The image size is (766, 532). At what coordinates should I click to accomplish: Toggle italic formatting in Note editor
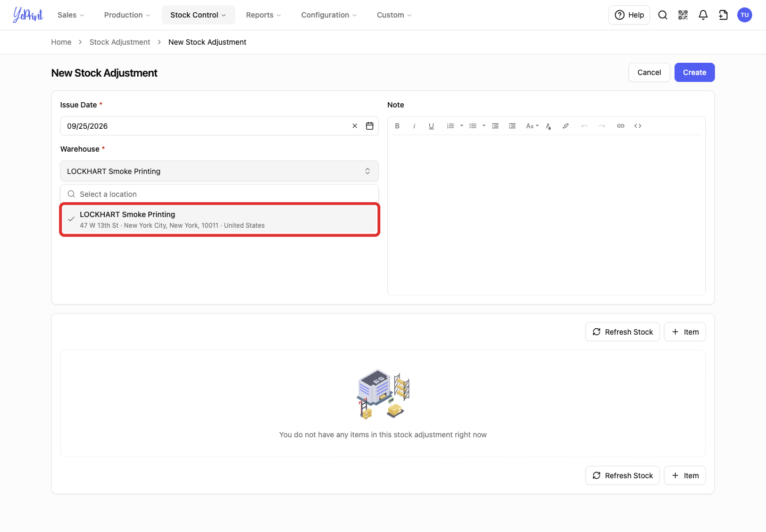pos(414,126)
